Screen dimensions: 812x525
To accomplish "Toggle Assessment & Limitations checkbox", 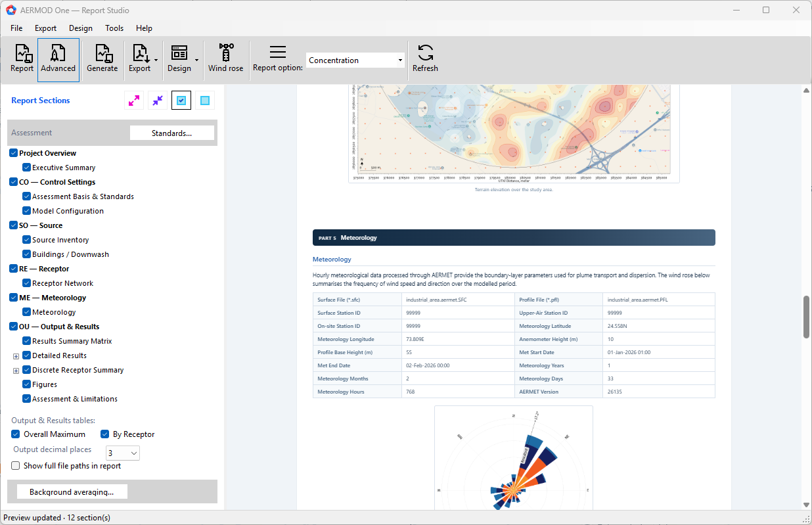I will click(x=27, y=399).
